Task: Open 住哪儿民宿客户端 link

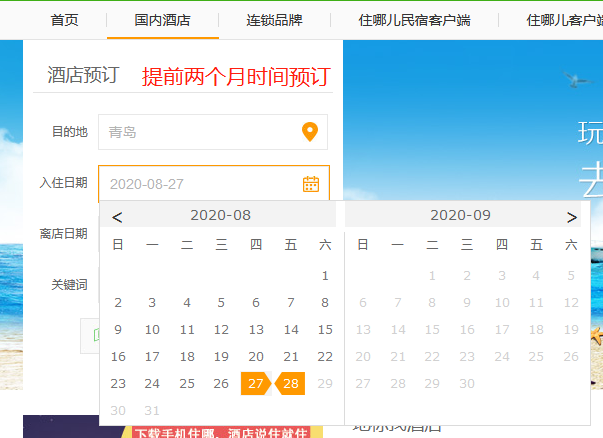Action: point(414,20)
